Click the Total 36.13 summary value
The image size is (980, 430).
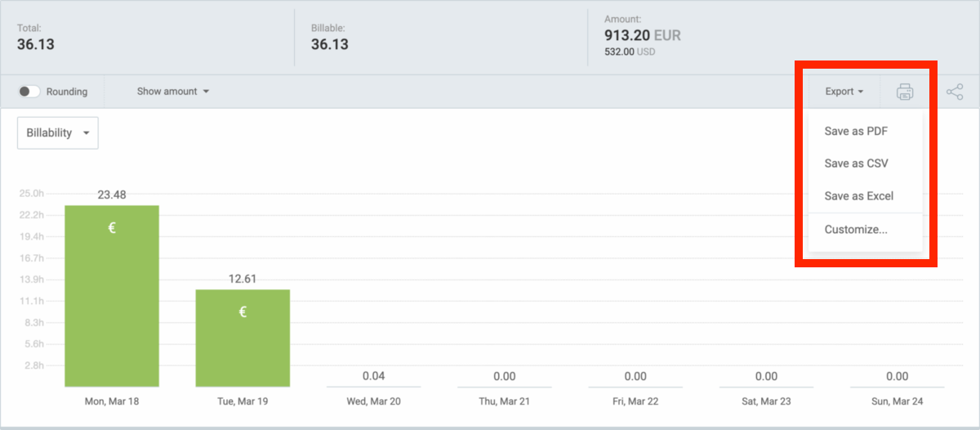[x=36, y=44]
